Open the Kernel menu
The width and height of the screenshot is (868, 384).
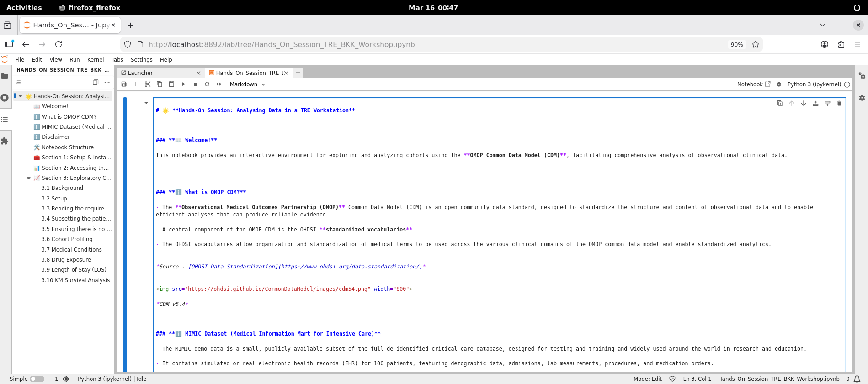coord(95,60)
